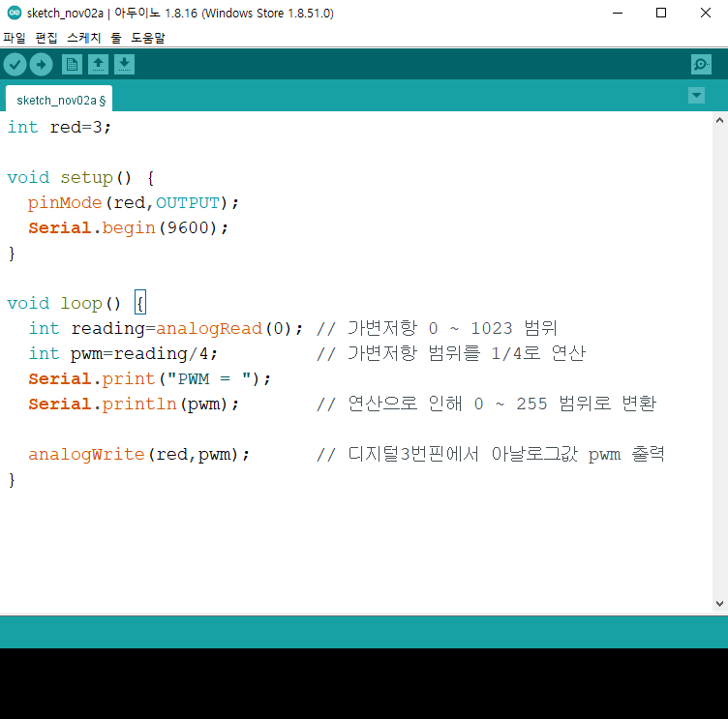Open the 편집 menu
This screenshot has height=719, width=728.
(46, 38)
